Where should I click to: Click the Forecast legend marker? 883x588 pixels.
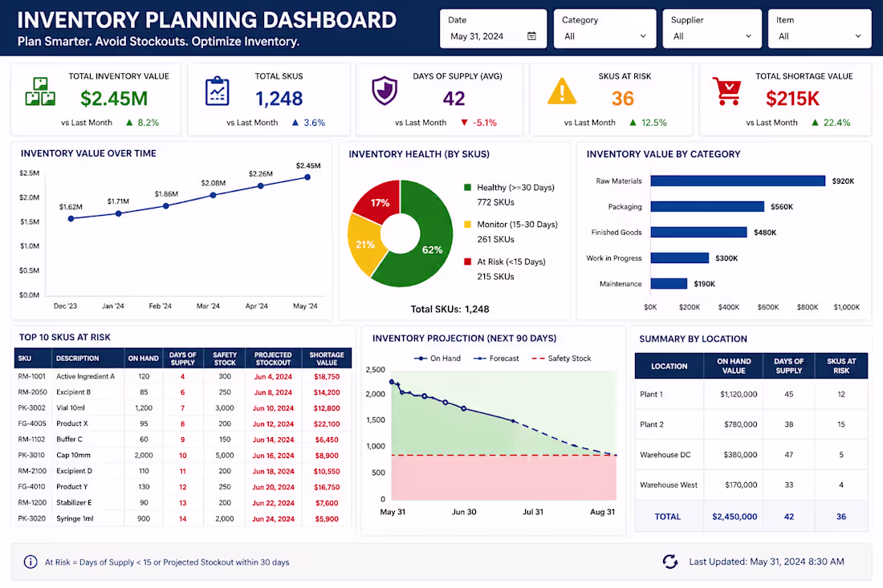coord(480,359)
